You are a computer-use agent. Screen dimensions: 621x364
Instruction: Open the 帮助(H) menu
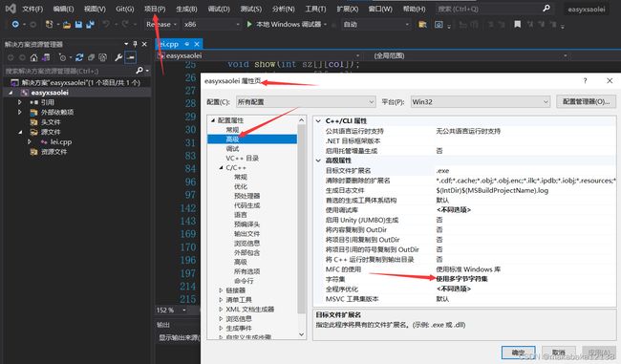[x=415, y=9]
